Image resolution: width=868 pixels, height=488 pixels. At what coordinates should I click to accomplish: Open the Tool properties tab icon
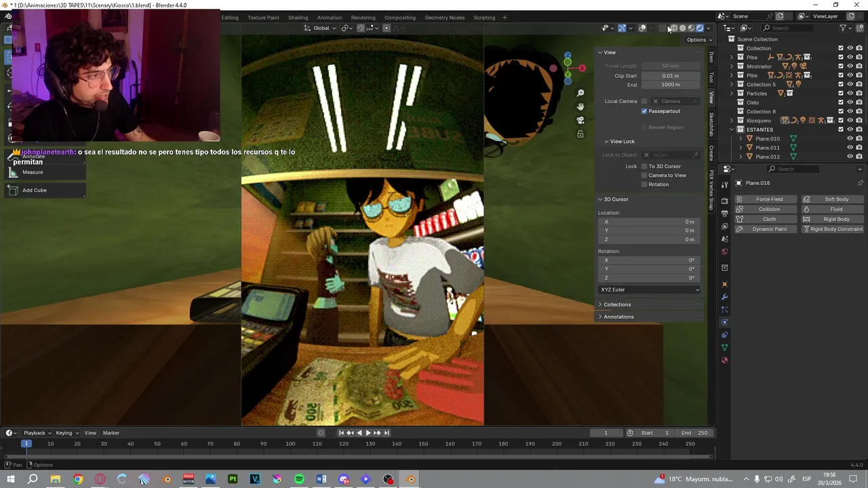click(724, 184)
